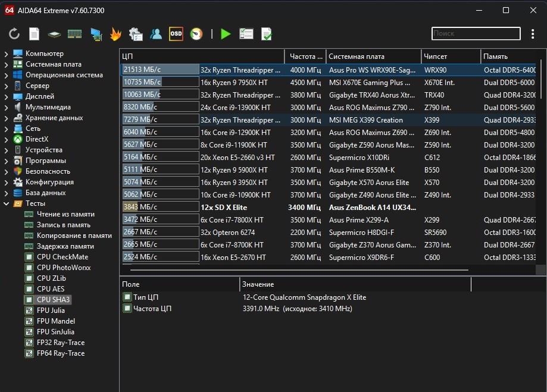Click the Поиск search field
This screenshot has height=392, width=547.
click(475, 34)
